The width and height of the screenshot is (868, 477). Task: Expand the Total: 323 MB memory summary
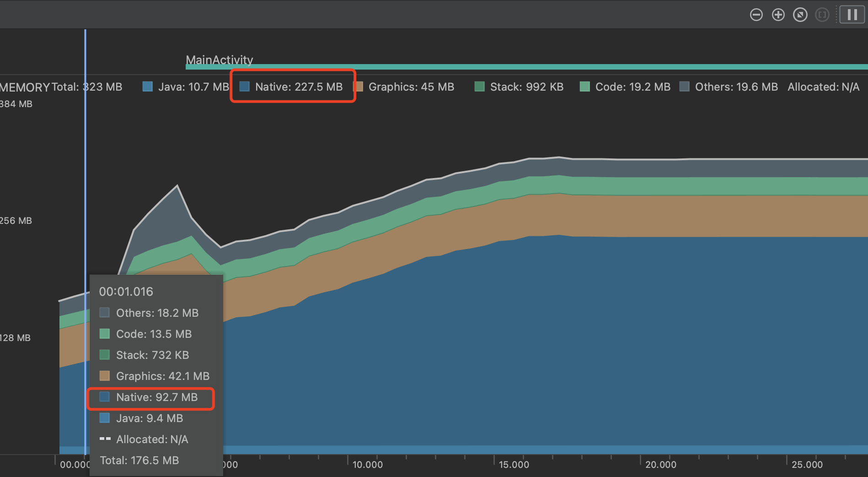(x=88, y=87)
